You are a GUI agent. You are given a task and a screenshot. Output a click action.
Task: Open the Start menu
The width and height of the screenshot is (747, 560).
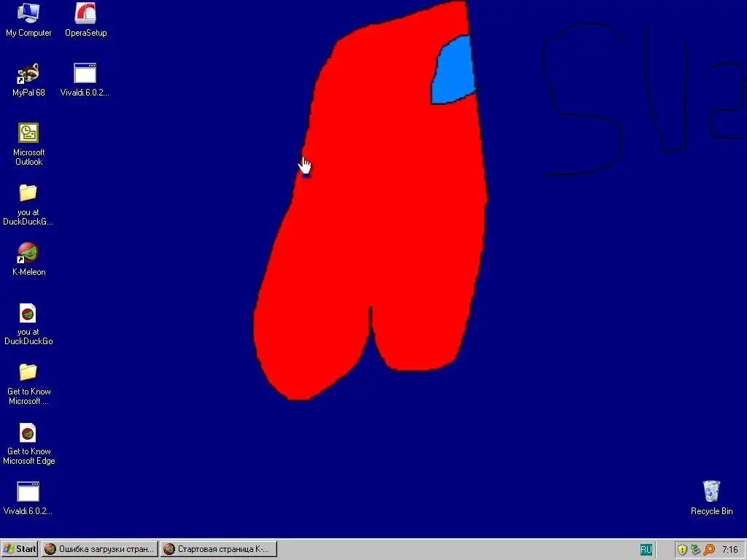(x=20, y=549)
